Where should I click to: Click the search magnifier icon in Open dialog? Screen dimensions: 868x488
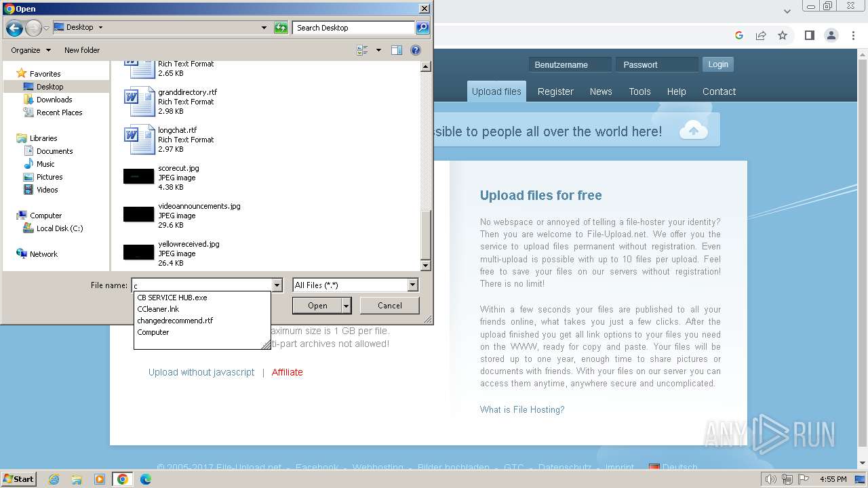pos(422,28)
